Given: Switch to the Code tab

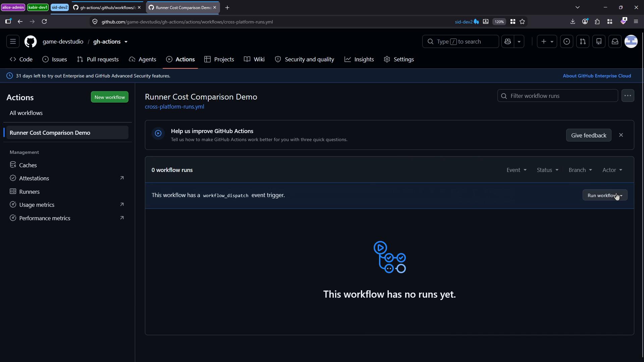Looking at the screenshot, I should pos(21,59).
